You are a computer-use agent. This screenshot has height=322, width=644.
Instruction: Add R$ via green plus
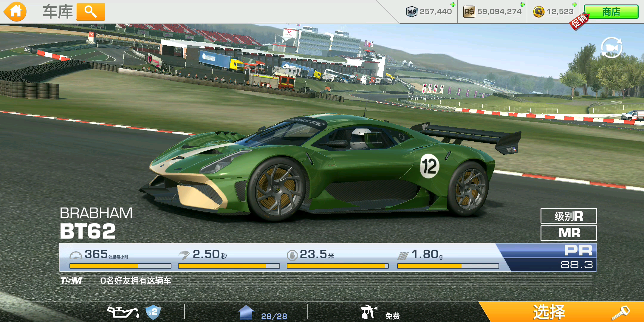522,4
